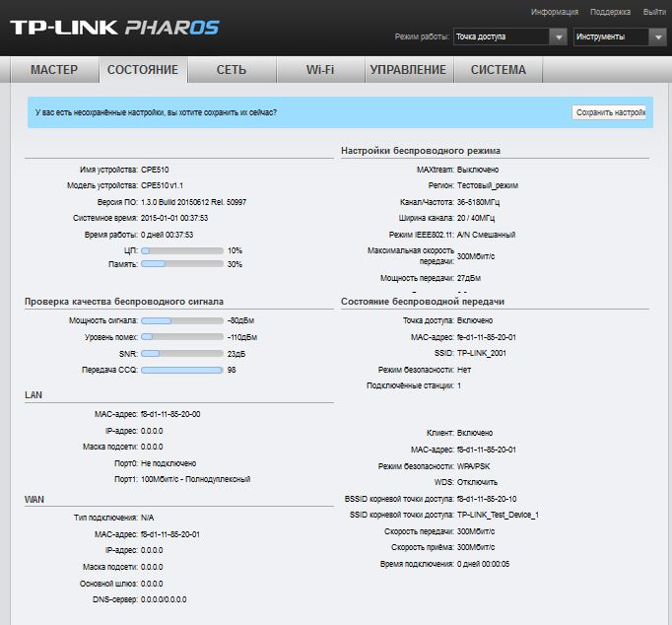Click device model value CPE510 v1.1
Viewport: 672px width, 625px height.
(x=162, y=185)
